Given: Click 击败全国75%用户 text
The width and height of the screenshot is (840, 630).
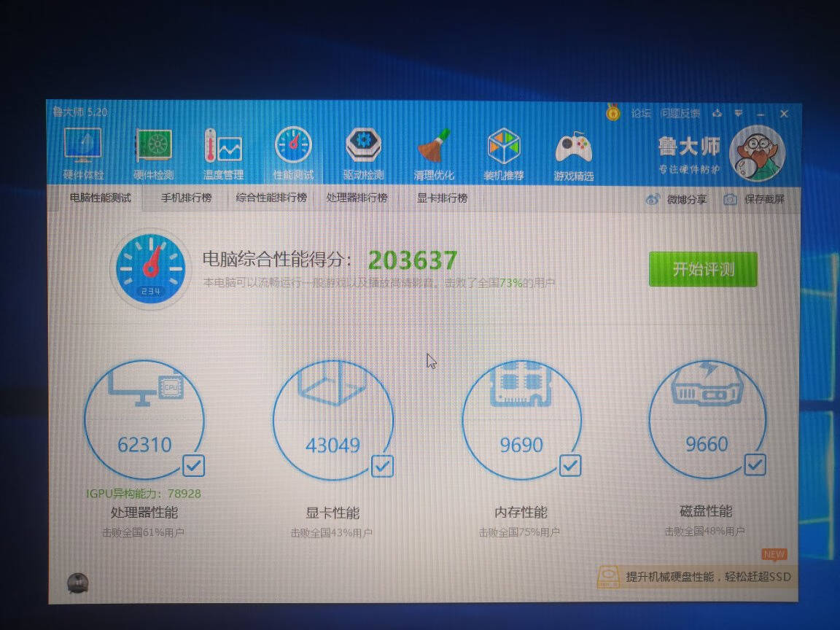Looking at the screenshot, I should 520,532.
